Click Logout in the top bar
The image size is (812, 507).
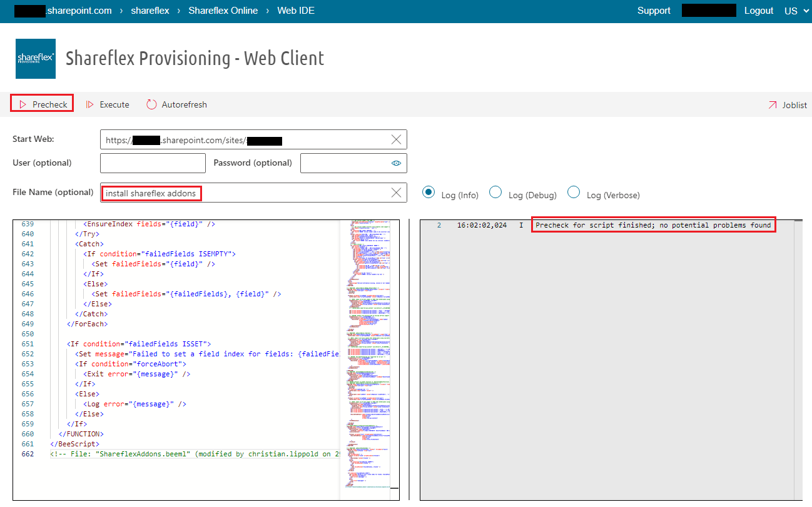pos(759,11)
